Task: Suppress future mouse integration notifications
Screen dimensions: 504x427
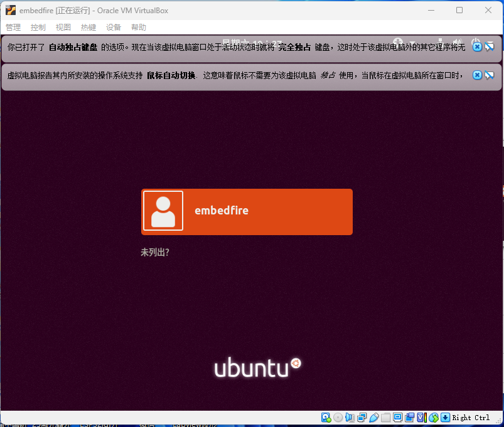Action: tap(490, 75)
